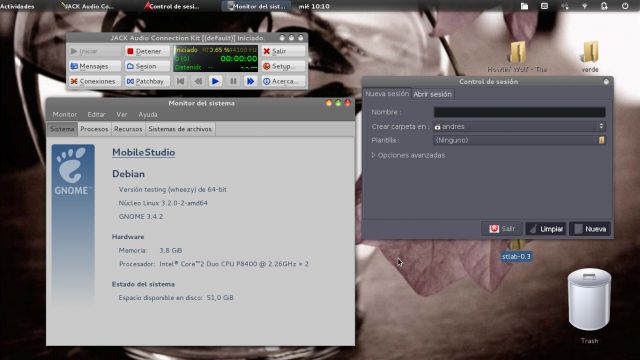This screenshot has height=360, width=640.
Task: Click the clock mié 10:10
Action: (314, 6)
